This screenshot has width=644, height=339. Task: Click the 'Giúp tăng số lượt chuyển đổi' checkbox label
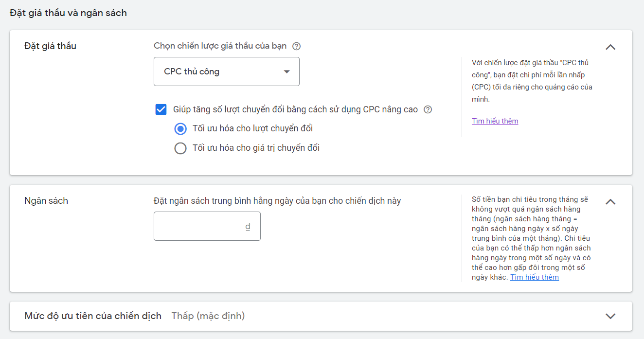[x=295, y=109]
